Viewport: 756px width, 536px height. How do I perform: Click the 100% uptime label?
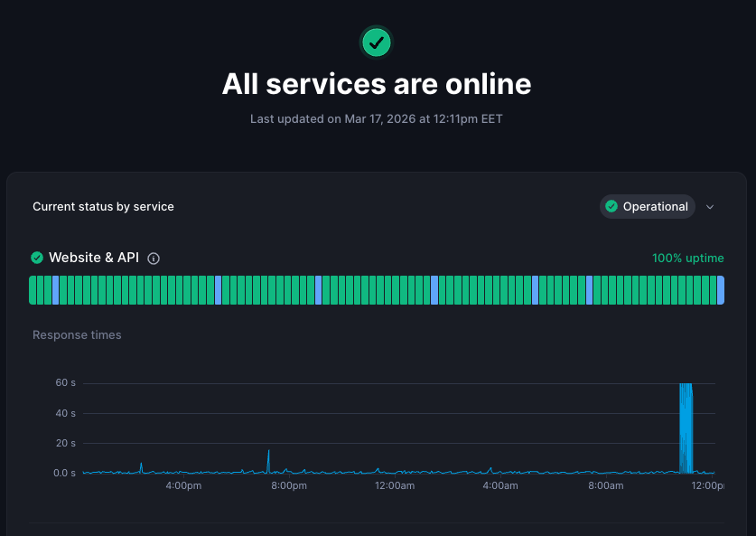[x=687, y=259]
